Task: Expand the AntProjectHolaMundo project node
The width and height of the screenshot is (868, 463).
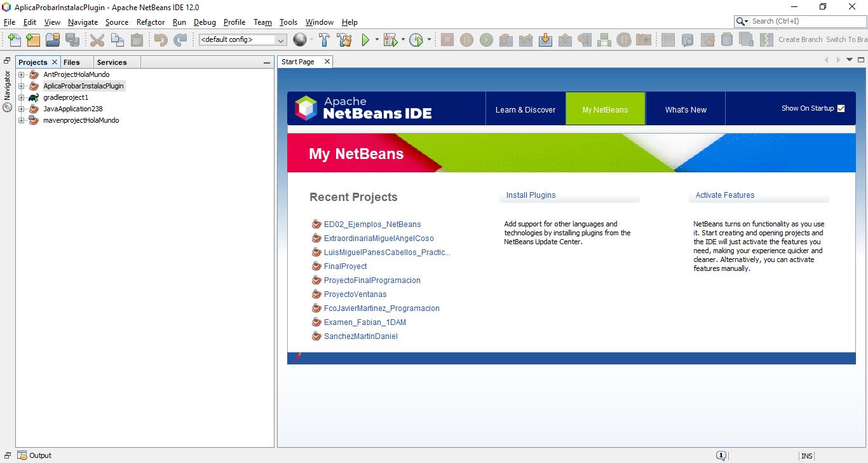Action: pos(21,74)
